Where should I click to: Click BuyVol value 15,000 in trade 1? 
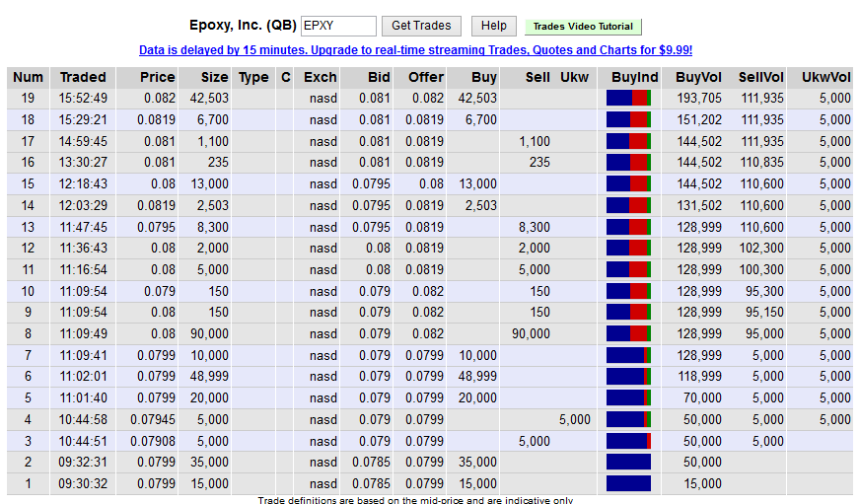[702, 483]
